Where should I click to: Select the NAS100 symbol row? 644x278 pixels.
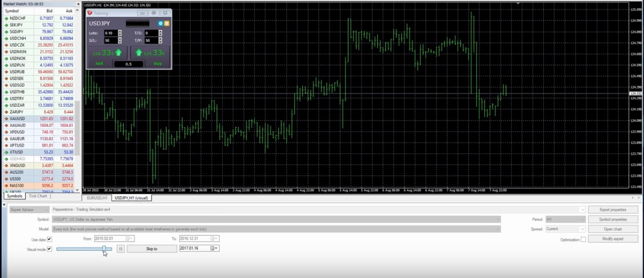click(39, 186)
